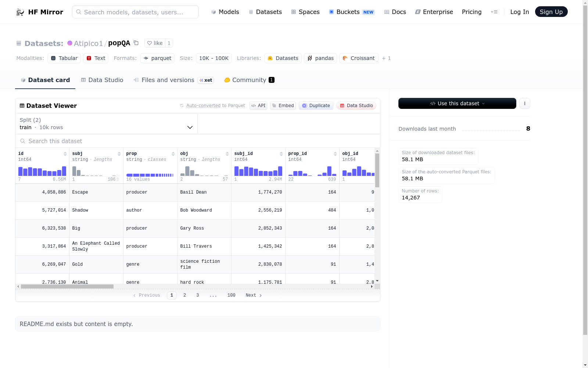Follow the Auto-converted to Parquet link
This screenshot has height=368, width=588.
[203, 106]
